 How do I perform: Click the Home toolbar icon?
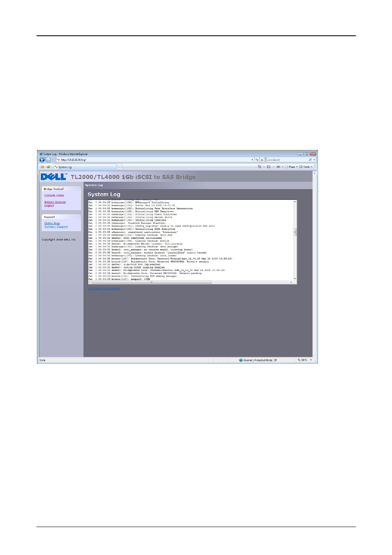(259, 167)
